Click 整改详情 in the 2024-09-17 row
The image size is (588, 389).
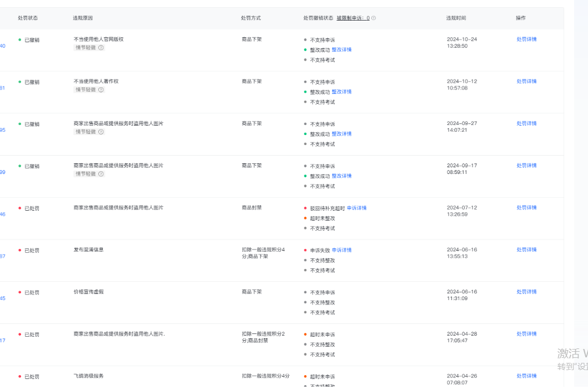[x=341, y=176]
